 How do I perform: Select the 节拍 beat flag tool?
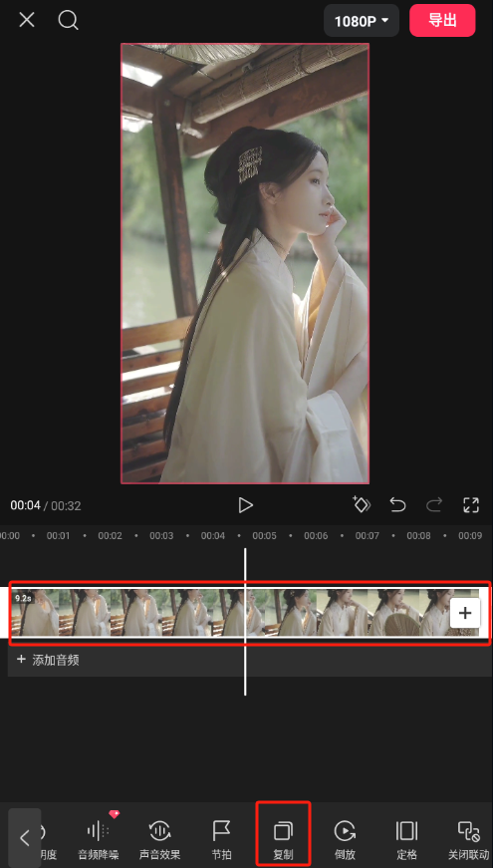click(x=221, y=839)
